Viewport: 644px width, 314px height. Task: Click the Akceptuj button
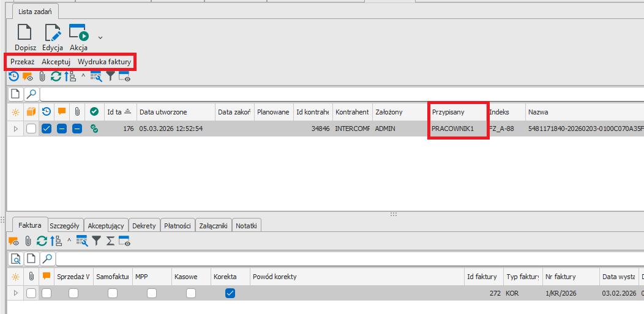point(56,62)
